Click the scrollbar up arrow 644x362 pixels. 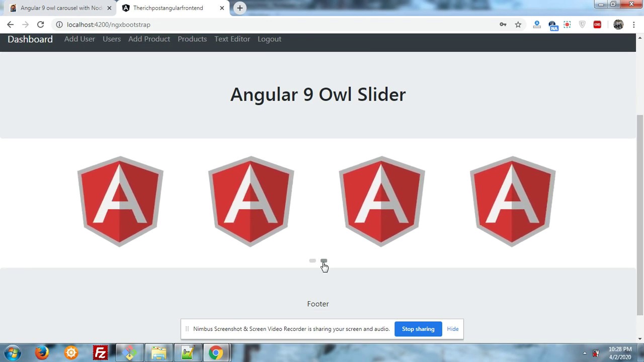coord(640,38)
